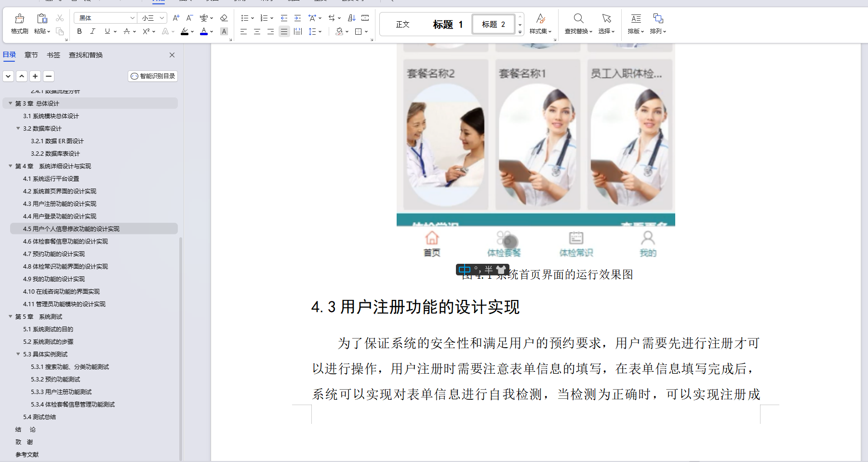Click the clear formatting eraser icon
This screenshot has height=462, width=868.
point(224,17)
